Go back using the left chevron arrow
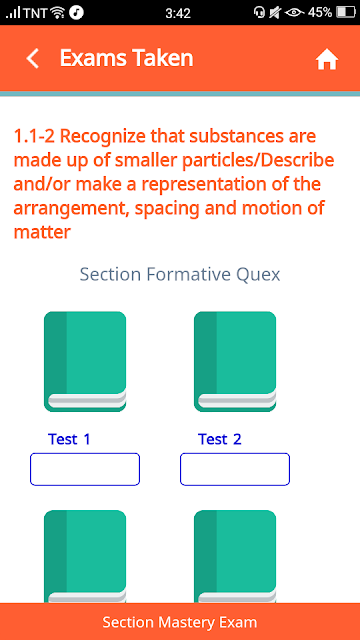360x640 pixels. [33, 59]
